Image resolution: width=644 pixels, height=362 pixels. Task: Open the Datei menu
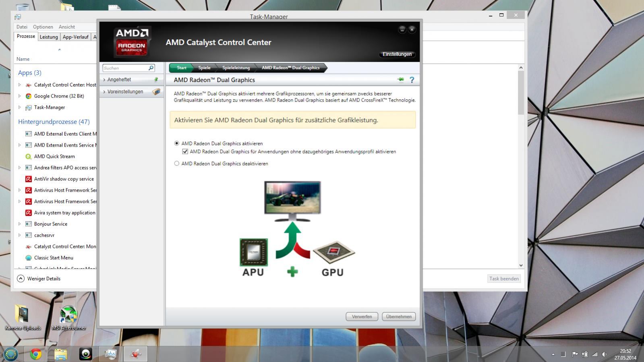[x=22, y=27]
